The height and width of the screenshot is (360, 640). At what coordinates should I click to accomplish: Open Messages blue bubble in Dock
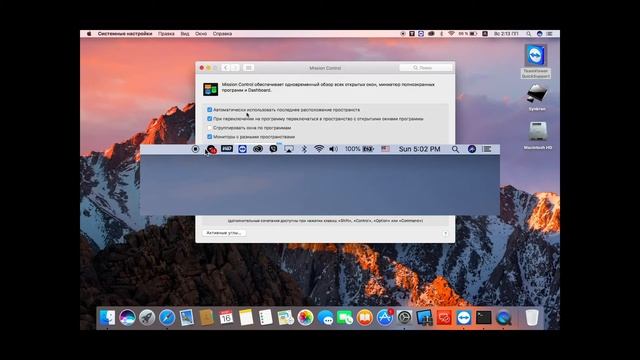(325, 317)
